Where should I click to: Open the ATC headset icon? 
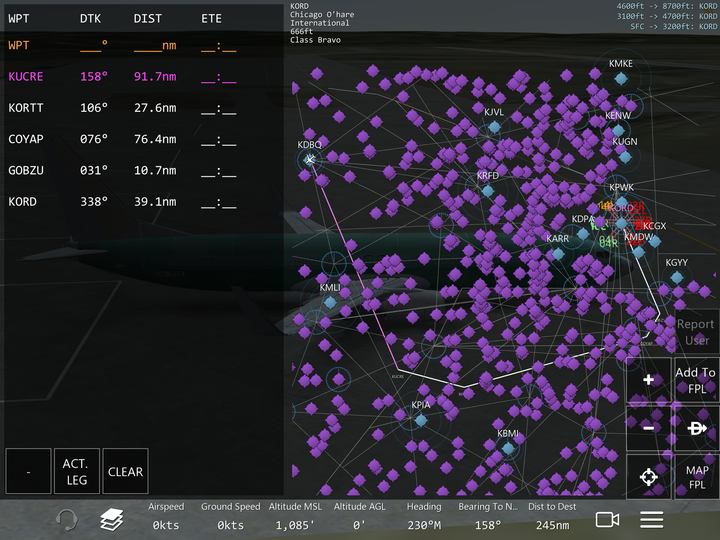click(x=67, y=520)
